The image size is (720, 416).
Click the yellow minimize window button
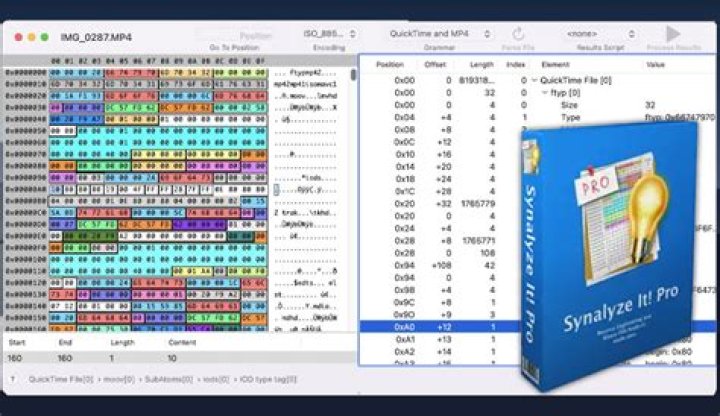point(31,37)
